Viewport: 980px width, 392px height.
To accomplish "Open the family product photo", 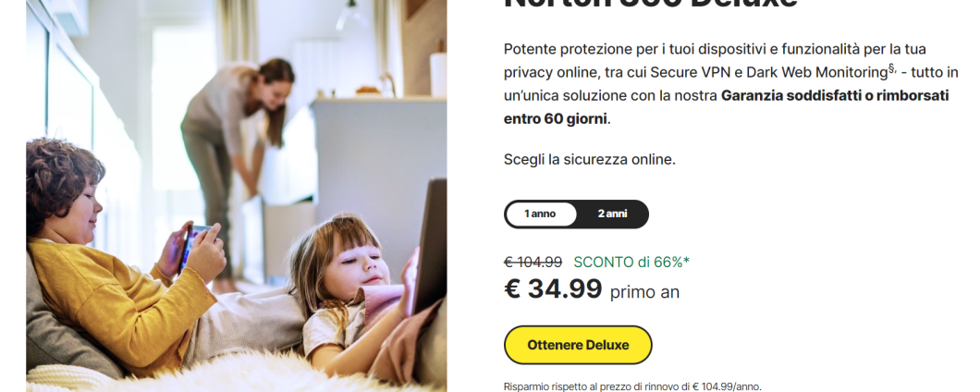I will [237, 194].
